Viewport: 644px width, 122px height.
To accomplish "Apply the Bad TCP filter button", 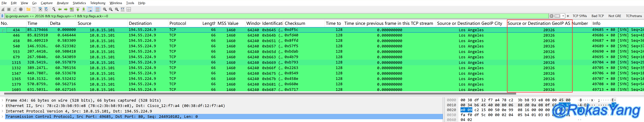I will coord(598,16).
